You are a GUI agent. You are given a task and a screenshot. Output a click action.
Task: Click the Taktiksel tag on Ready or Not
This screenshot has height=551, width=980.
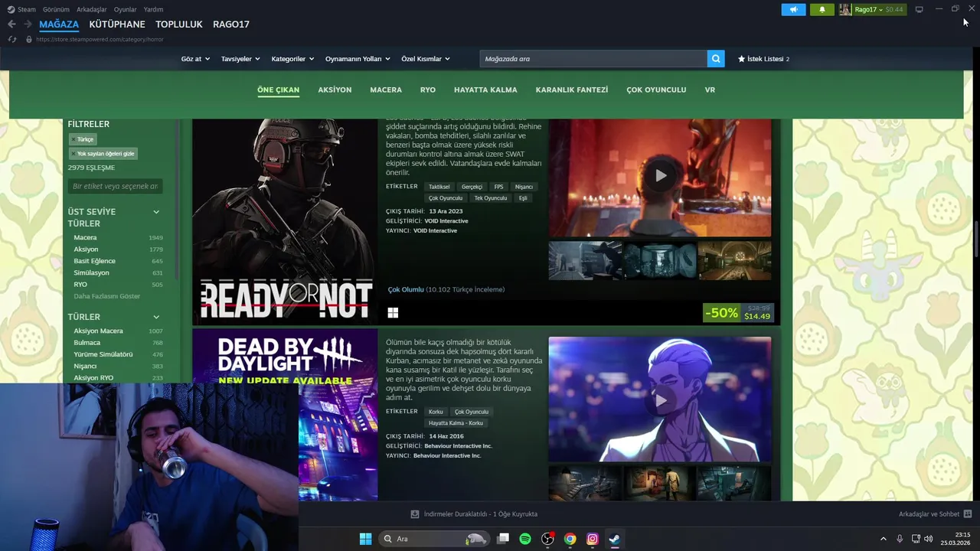[439, 187]
